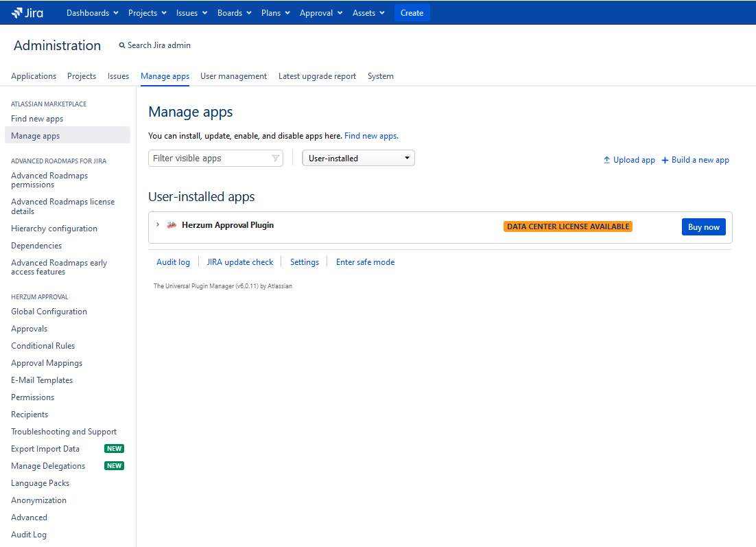Viewport: 756px width, 547px height.
Task: Open Find new apps in sidebar
Action: tap(37, 119)
